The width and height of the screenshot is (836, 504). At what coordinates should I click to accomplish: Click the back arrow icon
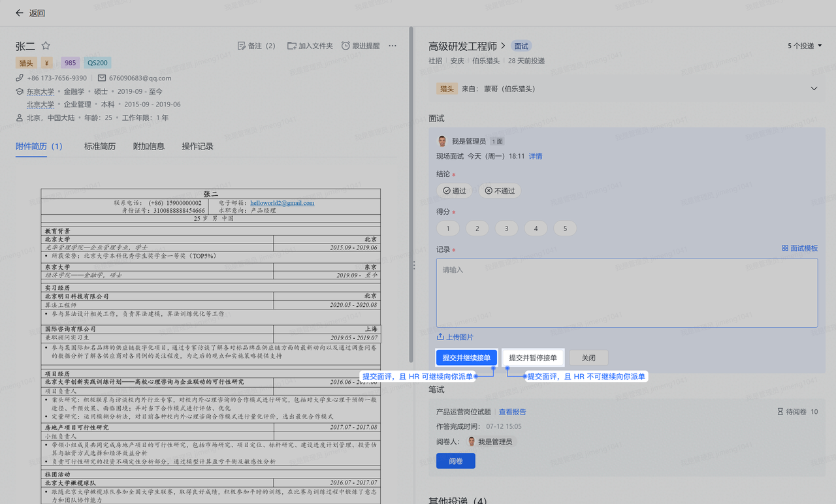[19, 13]
